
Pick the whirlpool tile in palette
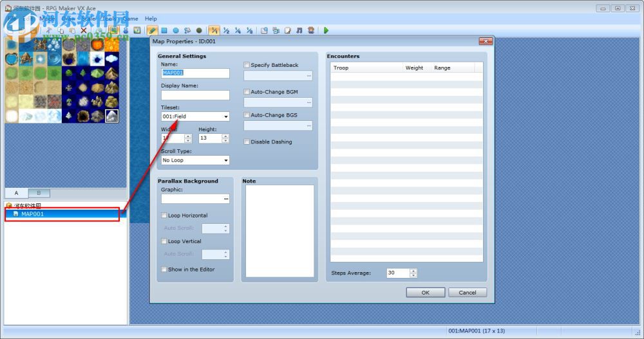pyautogui.click(x=54, y=59)
